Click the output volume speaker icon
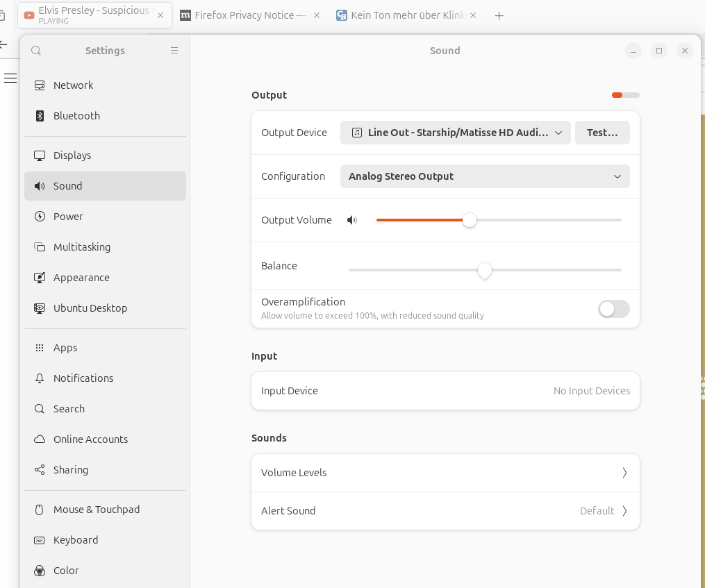The image size is (705, 588). click(352, 220)
